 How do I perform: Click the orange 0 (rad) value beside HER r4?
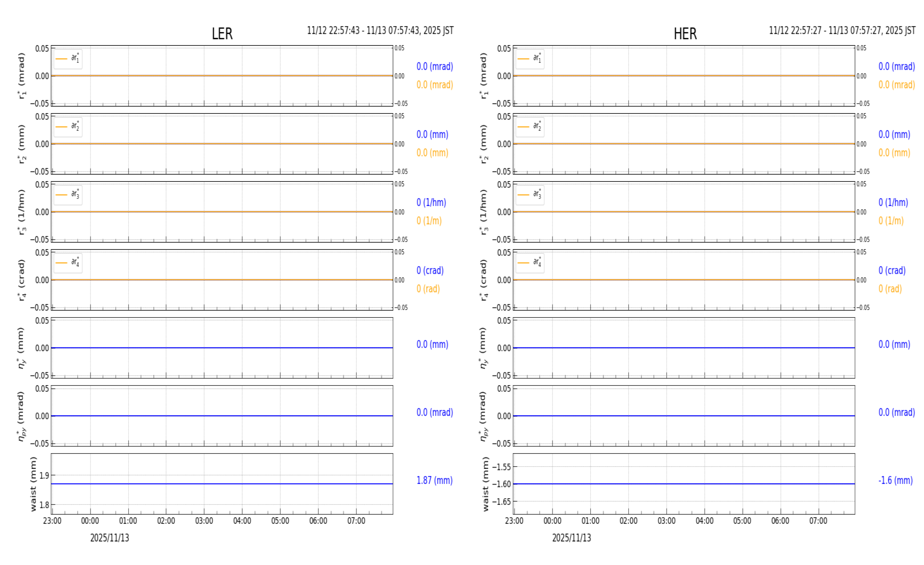point(890,289)
